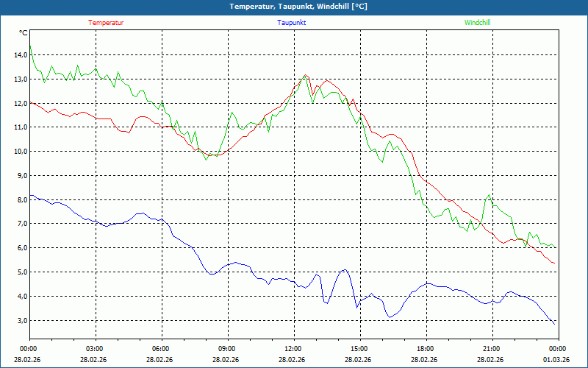This screenshot has width=588, height=368.
Task: Select the 09:00 time axis marker
Action: (227, 349)
